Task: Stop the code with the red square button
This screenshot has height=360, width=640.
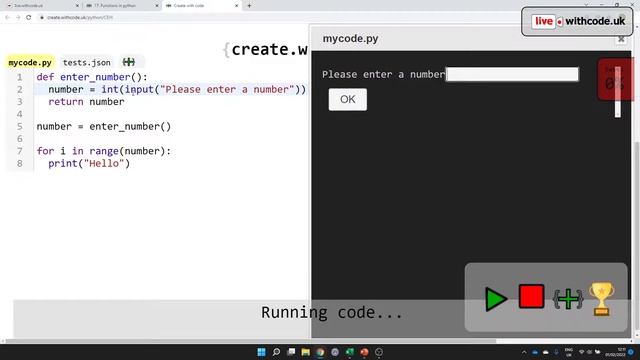Action: click(531, 296)
